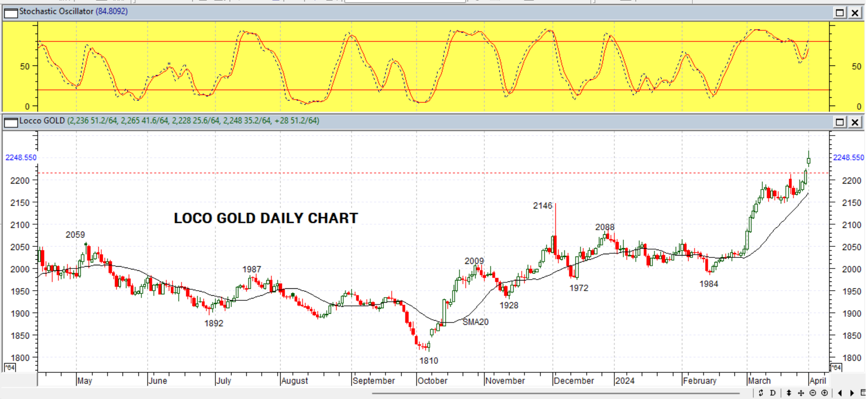Click the rescale refresh arrows icon

point(761,393)
